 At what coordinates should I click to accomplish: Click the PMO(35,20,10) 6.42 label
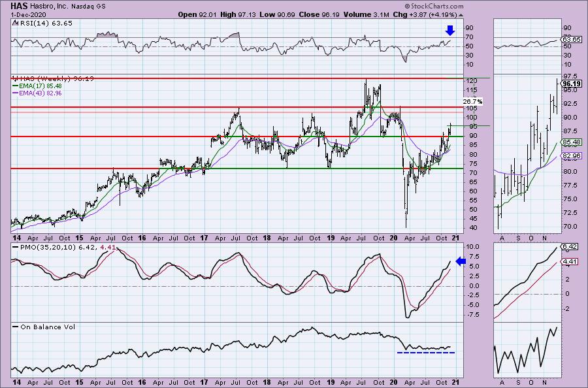pyautogui.click(x=54, y=248)
